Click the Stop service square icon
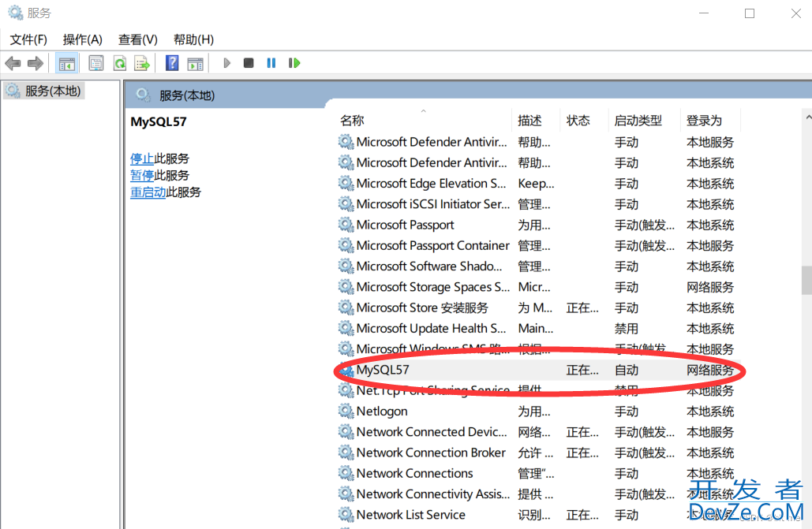The image size is (812, 529). click(249, 63)
